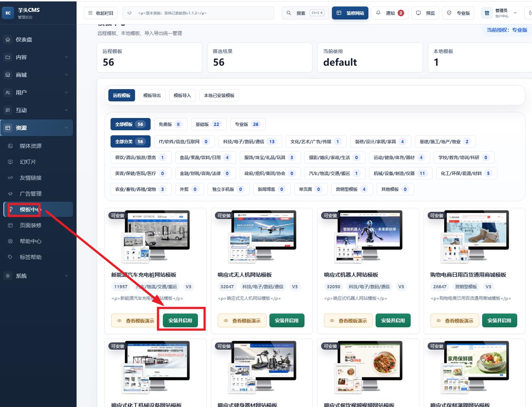This screenshot has height=407, width=532.
Task: Click the eye icon on 响应式无人机 demo button
Action: click(x=226, y=321)
